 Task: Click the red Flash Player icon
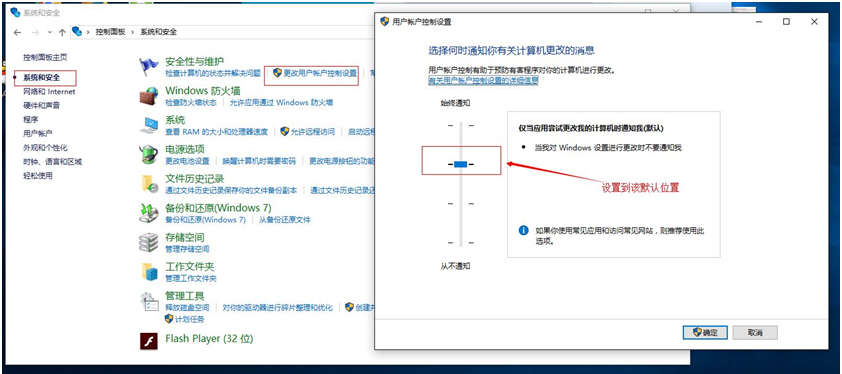[149, 341]
